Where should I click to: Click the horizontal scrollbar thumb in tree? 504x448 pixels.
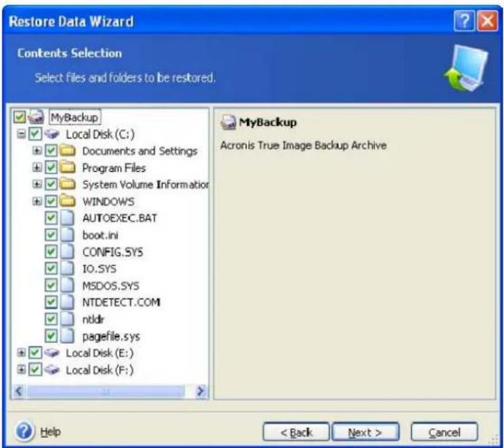pos(106,391)
